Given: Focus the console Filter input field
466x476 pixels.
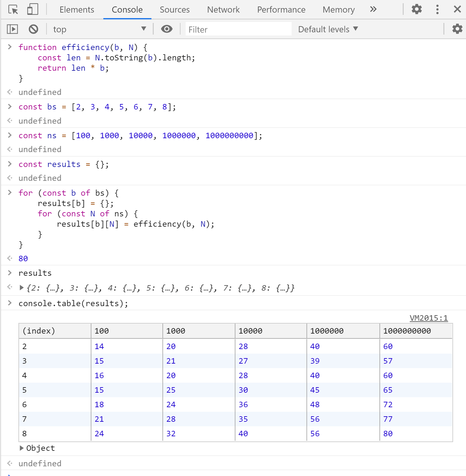Looking at the screenshot, I should [238, 29].
